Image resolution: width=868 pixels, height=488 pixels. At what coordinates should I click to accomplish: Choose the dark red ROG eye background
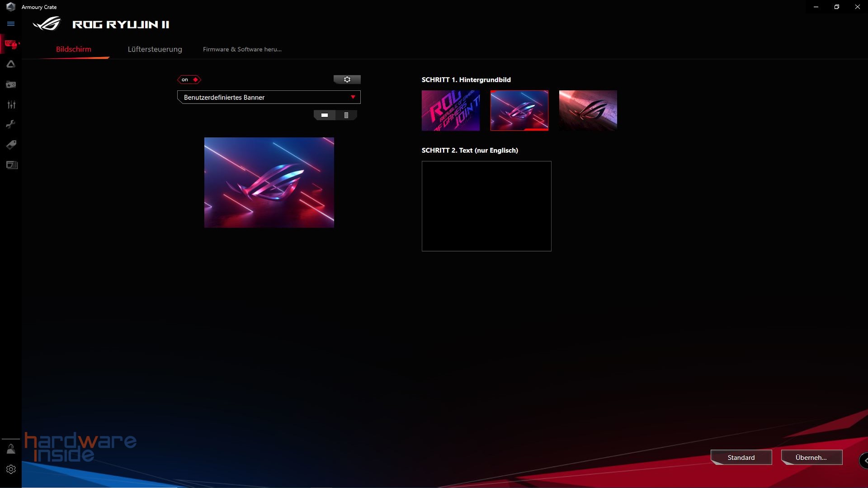coord(588,111)
